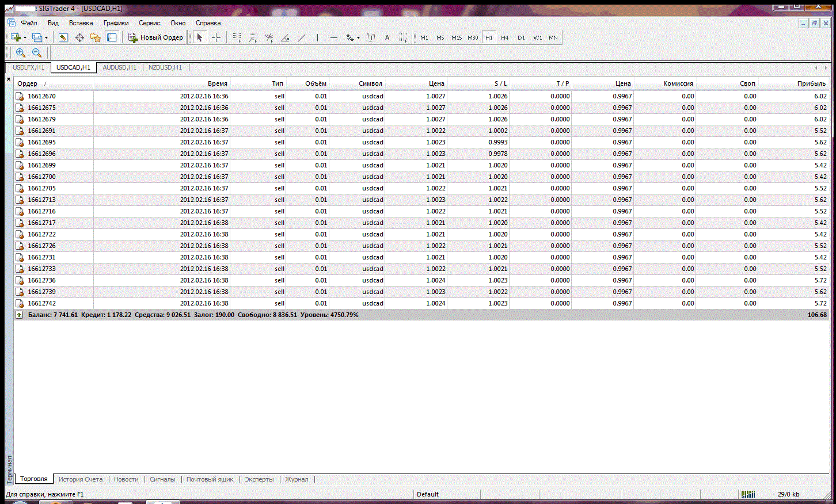This screenshot has height=504, width=836.
Task: Open the Сервис menu
Action: click(150, 23)
